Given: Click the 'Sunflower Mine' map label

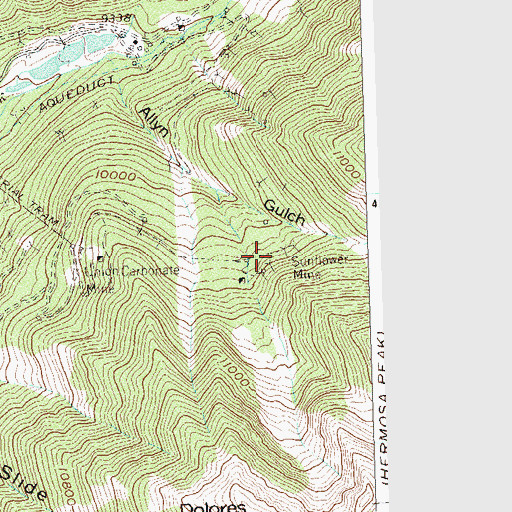Looking at the screenshot, I should click(x=320, y=267).
